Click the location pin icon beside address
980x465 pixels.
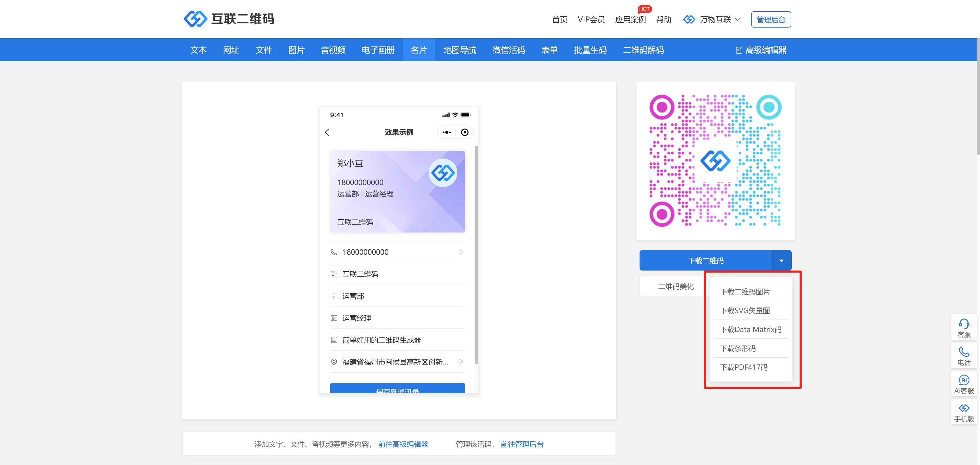[334, 362]
